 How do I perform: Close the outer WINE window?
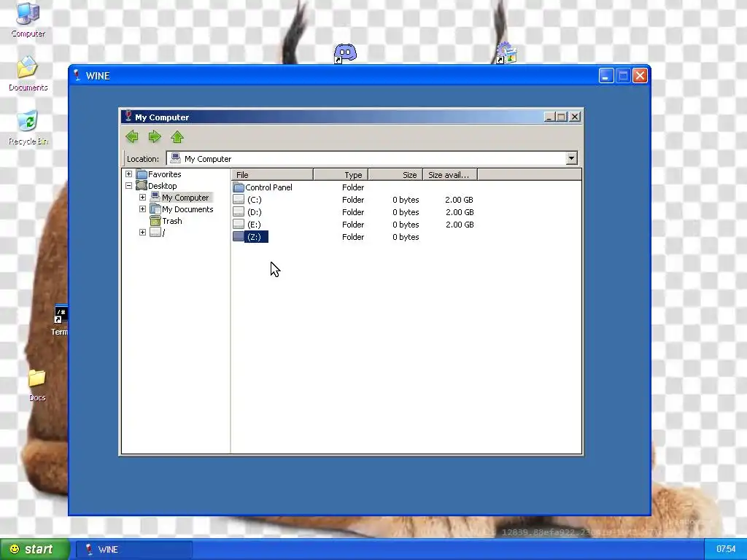640,76
